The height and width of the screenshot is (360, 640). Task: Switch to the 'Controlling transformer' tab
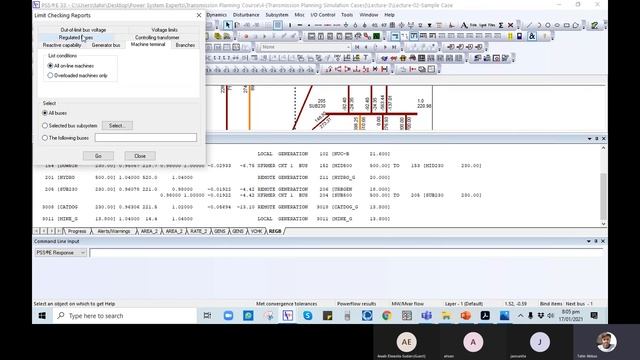pos(157,38)
